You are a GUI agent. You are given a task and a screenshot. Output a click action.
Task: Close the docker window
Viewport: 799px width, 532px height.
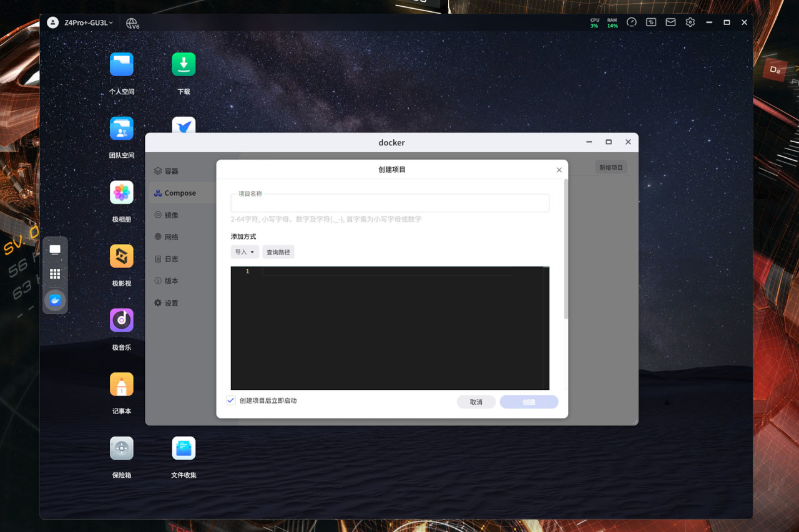pyautogui.click(x=628, y=142)
